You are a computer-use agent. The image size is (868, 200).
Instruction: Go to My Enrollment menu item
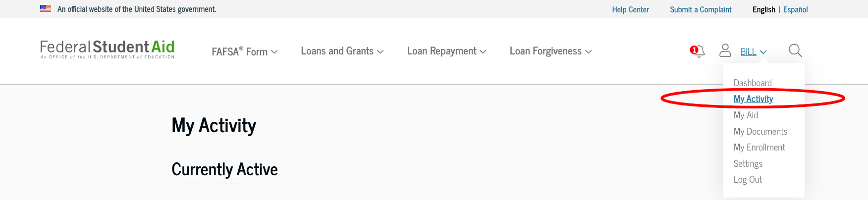coord(759,148)
